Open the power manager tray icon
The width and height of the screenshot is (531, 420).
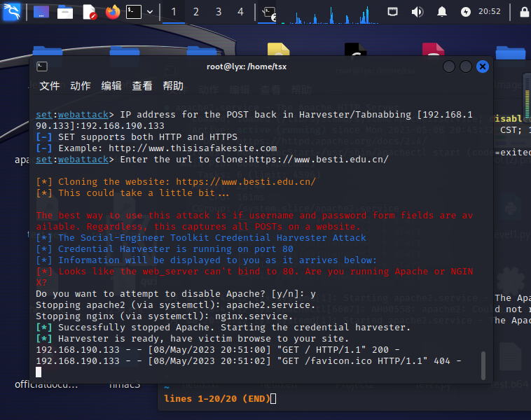(x=466, y=12)
